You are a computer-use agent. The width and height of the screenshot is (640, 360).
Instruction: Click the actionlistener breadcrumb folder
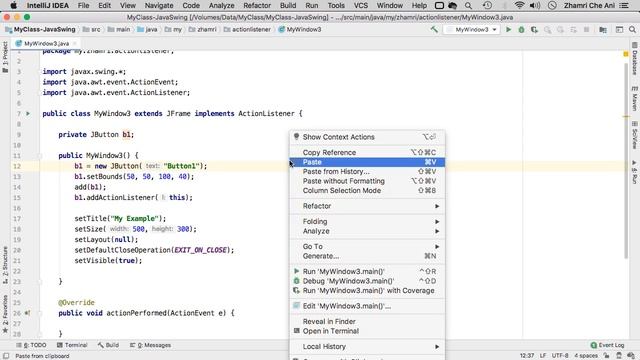click(x=247, y=29)
